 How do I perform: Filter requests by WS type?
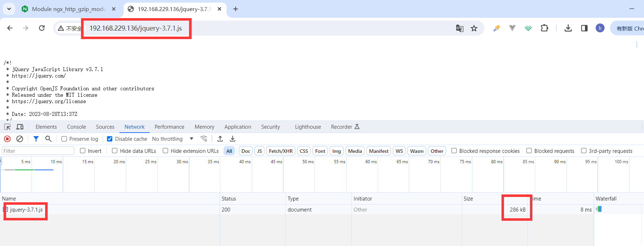click(x=399, y=151)
